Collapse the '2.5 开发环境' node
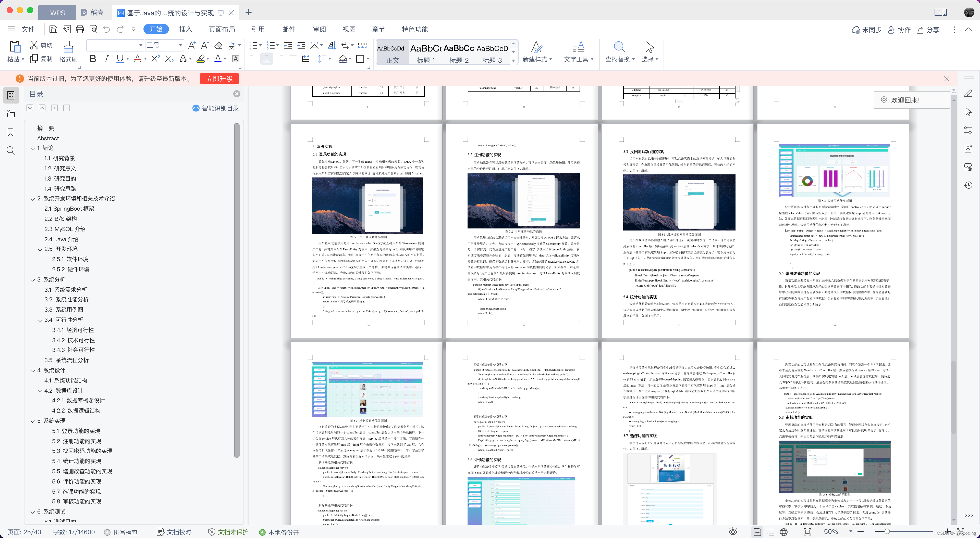980x538 pixels. 40,249
